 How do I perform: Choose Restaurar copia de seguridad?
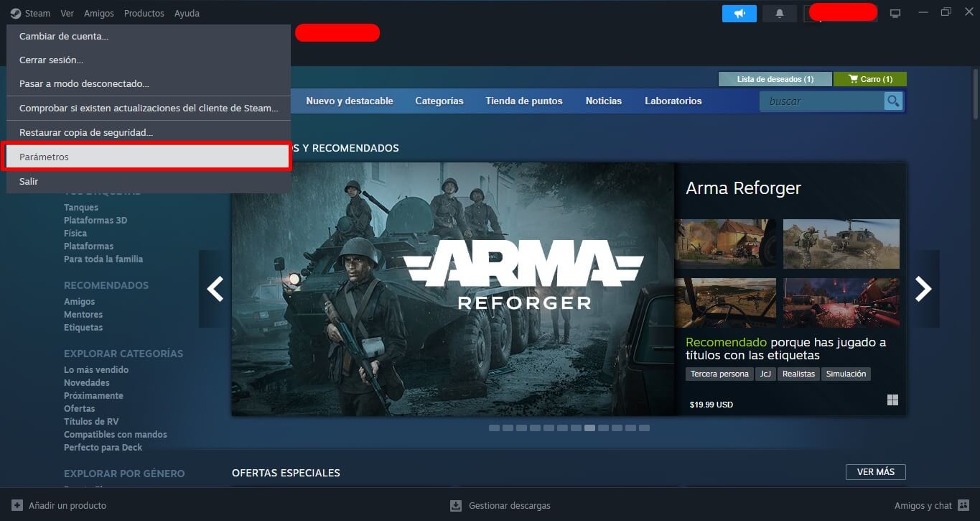click(x=149, y=132)
